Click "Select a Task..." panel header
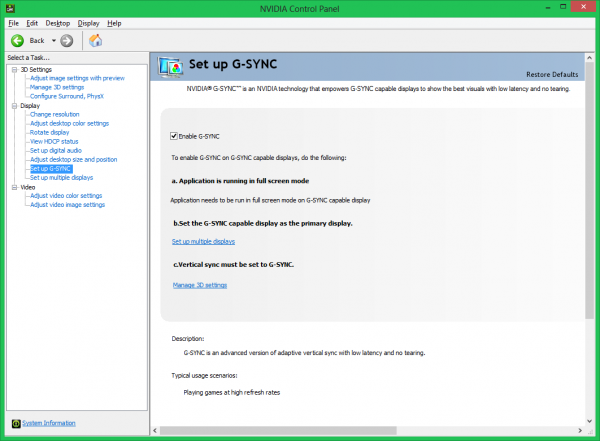The width and height of the screenshot is (600, 441). (29, 58)
